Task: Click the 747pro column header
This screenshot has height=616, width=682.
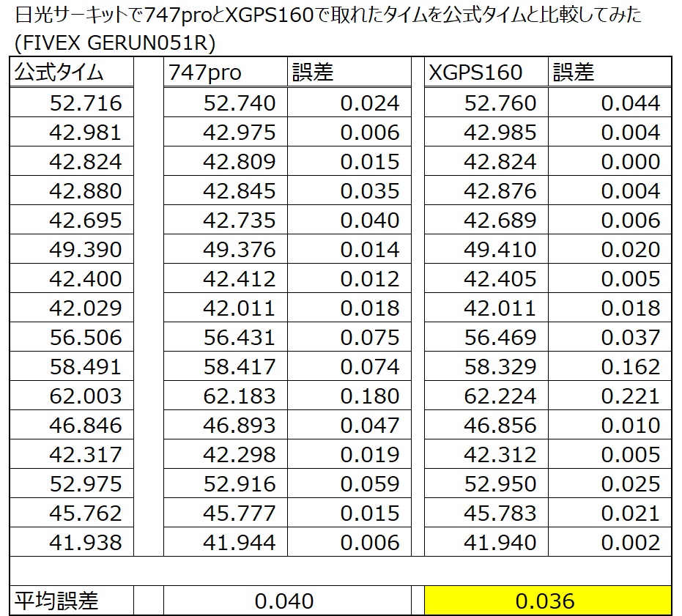Action: click(x=226, y=72)
